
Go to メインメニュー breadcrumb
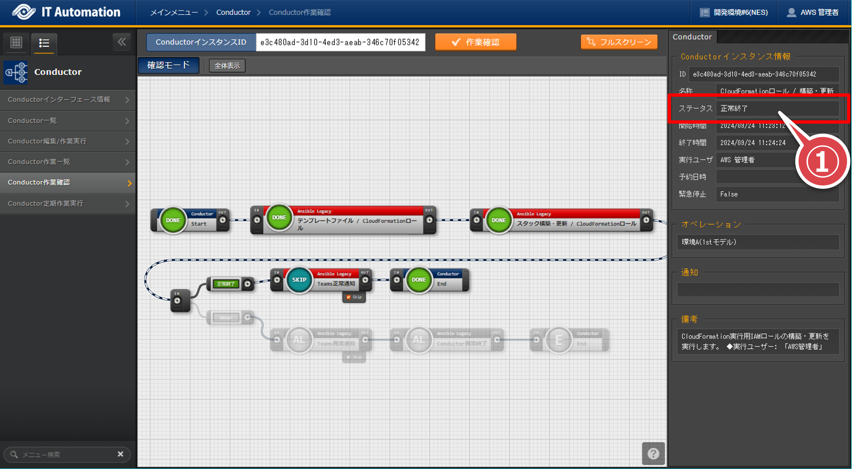pos(173,13)
